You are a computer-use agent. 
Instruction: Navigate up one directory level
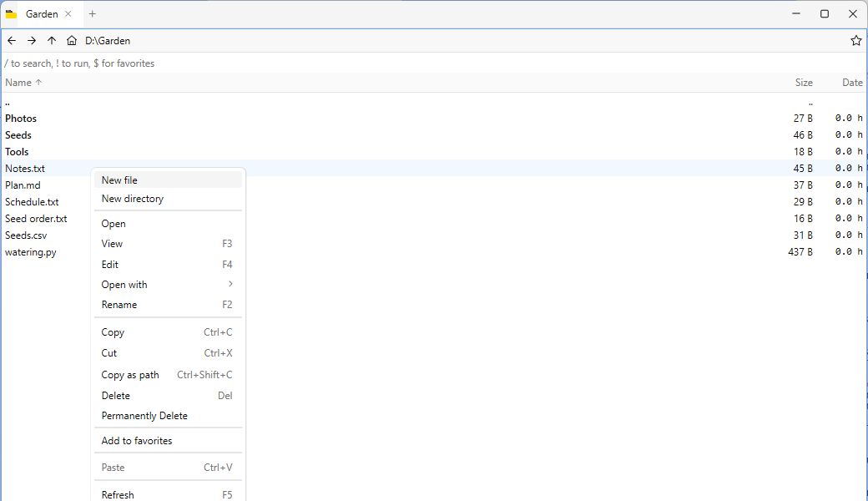pos(52,40)
